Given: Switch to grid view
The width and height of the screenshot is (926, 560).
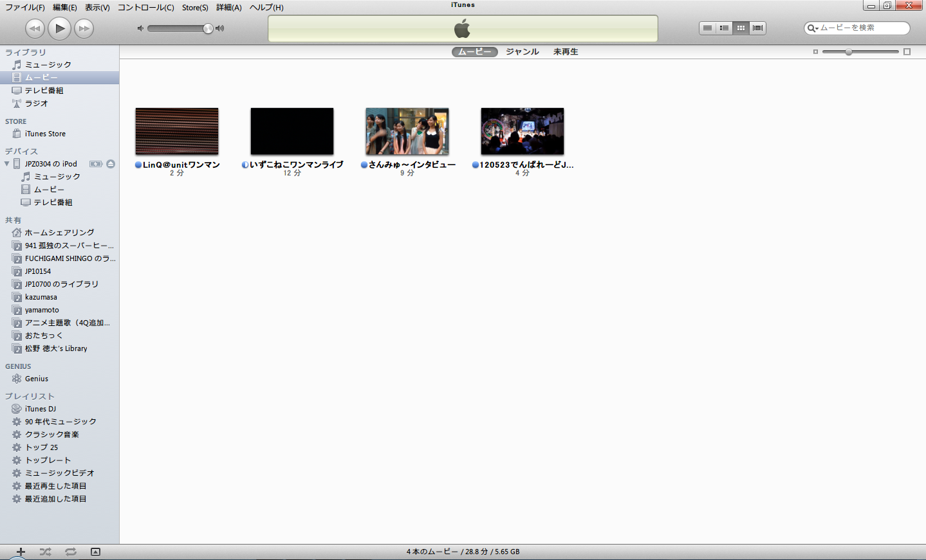Looking at the screenshot, I should pos(741,28).
